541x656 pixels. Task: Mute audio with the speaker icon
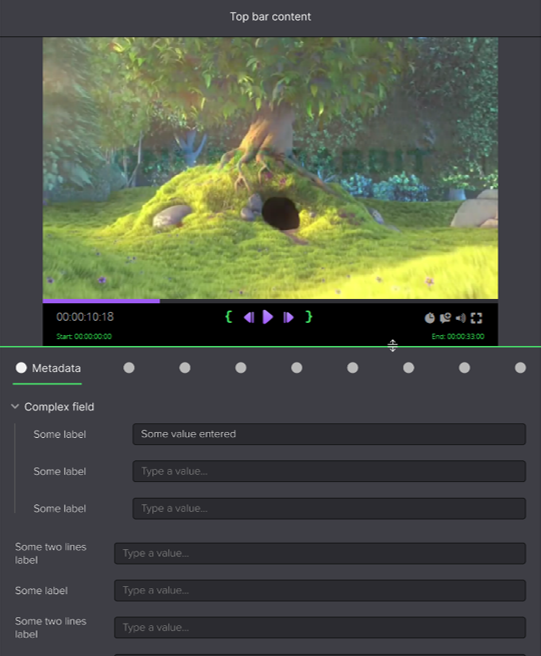pos(461,318)
